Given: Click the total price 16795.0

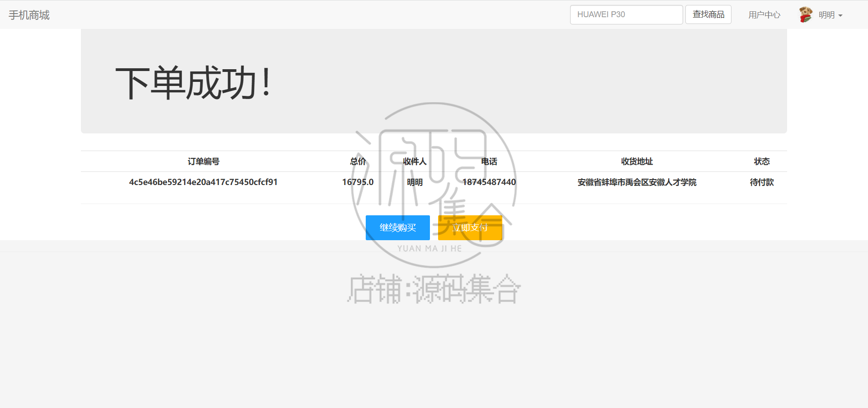Looking at the screenshot, I should click(358, 182).
